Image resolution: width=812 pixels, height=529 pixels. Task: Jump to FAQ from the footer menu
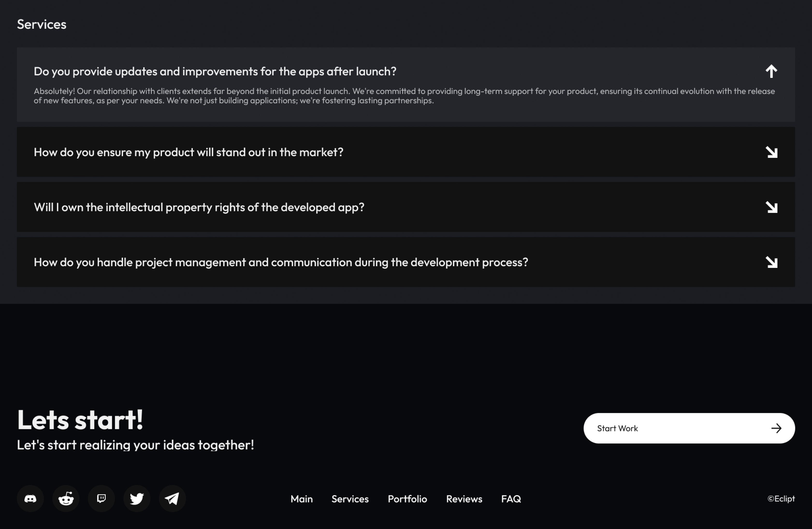[511, 499]
